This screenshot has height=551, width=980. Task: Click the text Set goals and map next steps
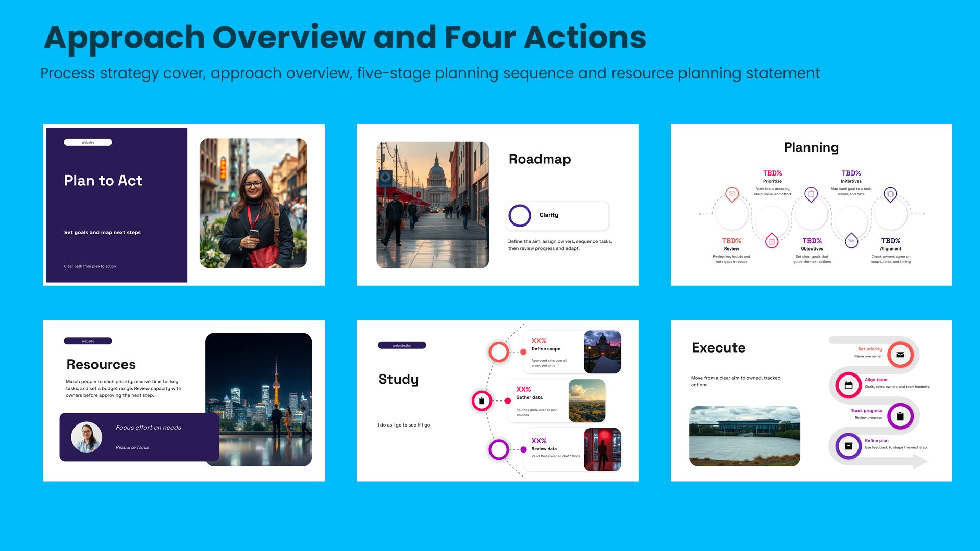tap(103, 232)
